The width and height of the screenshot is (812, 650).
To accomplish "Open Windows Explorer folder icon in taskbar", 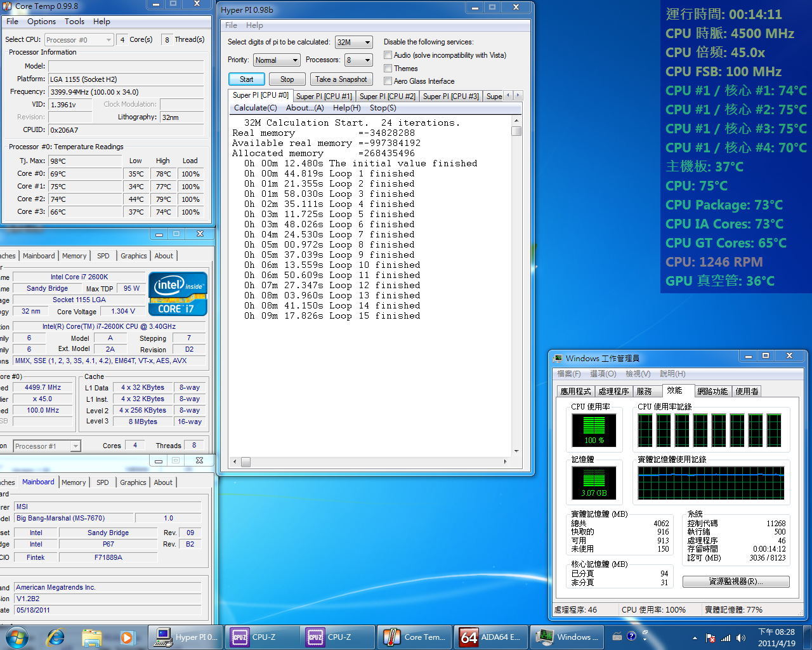I will (x=91, y=637).
